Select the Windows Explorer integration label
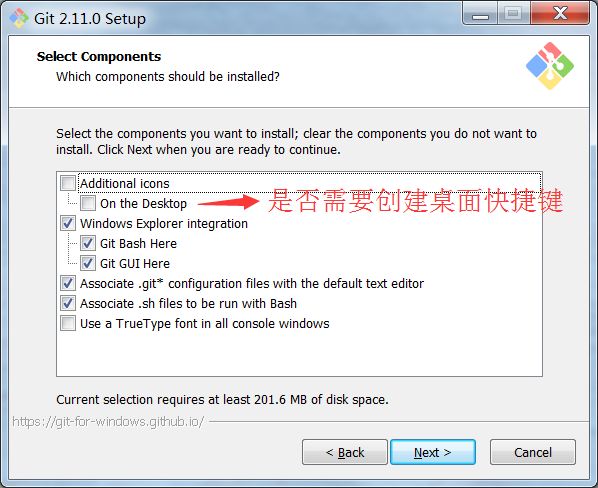Screen dimensions: 598x488 coord(164,223)
